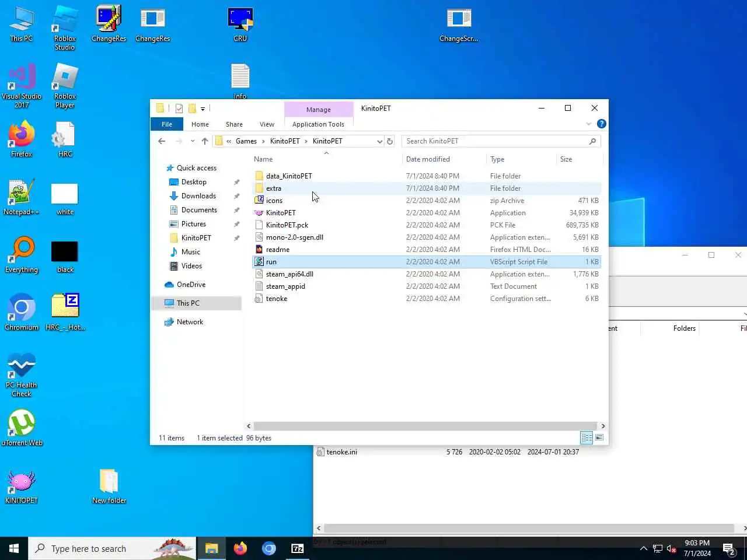
Task: Click the horizontal scrollbar in file list
Action: tap(425, 426)
